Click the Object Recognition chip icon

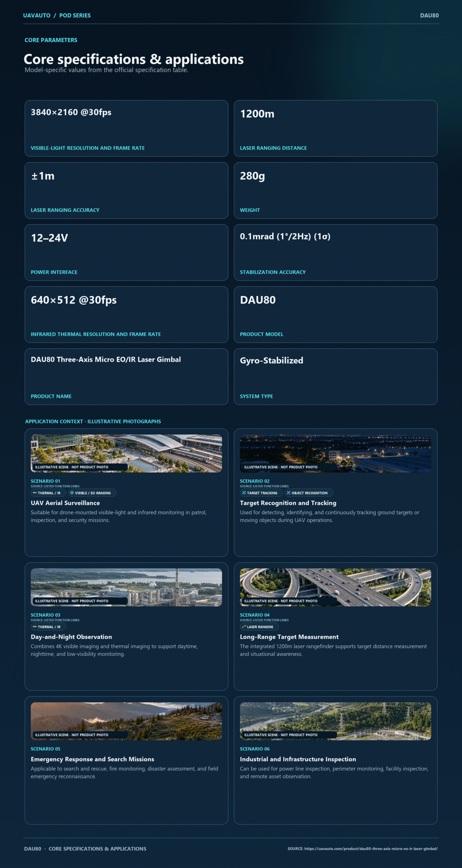pos(289,493)
